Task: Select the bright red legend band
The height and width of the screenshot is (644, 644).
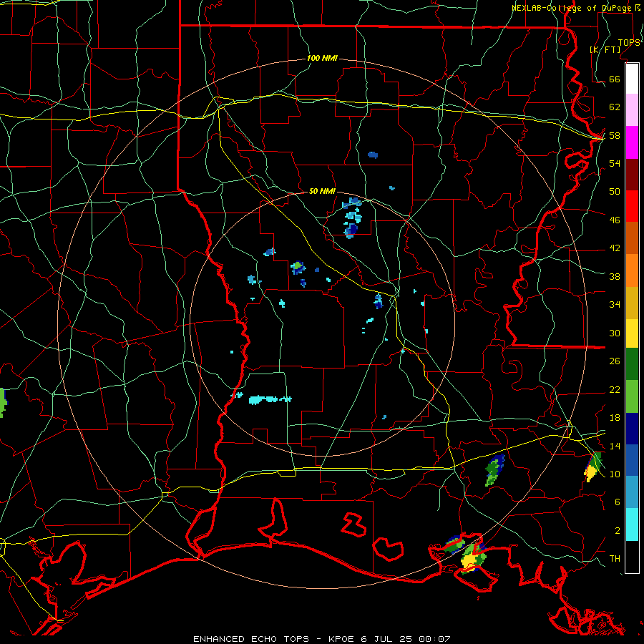Action: coord(632,206)
